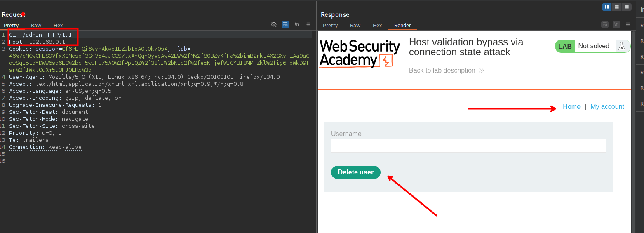The image size is (644, 233).
Task: Switch Request view to Hex tab
Action: tap(58, 26)
